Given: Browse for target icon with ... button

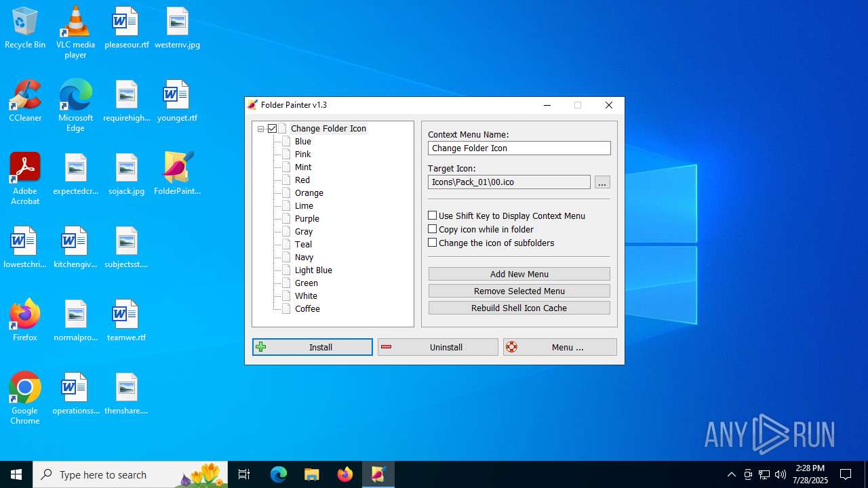Looking at the screenshot, I should 602,182.
